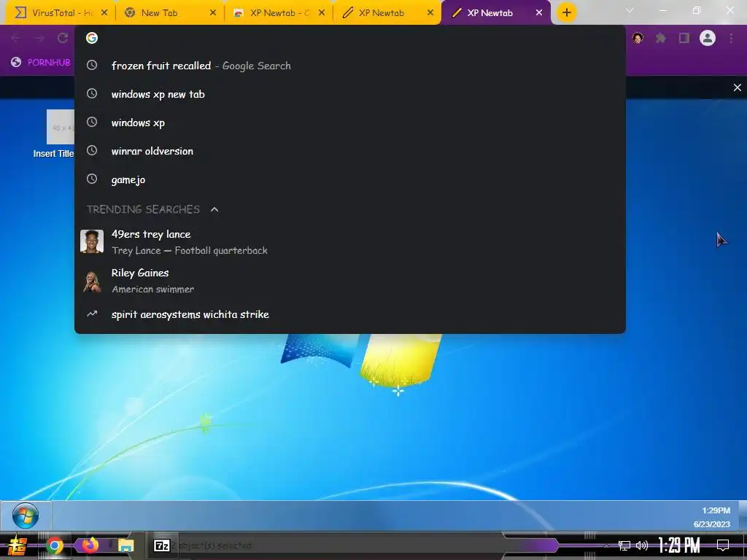Click the clock icon beside 'gamejo'

[92, 179]
